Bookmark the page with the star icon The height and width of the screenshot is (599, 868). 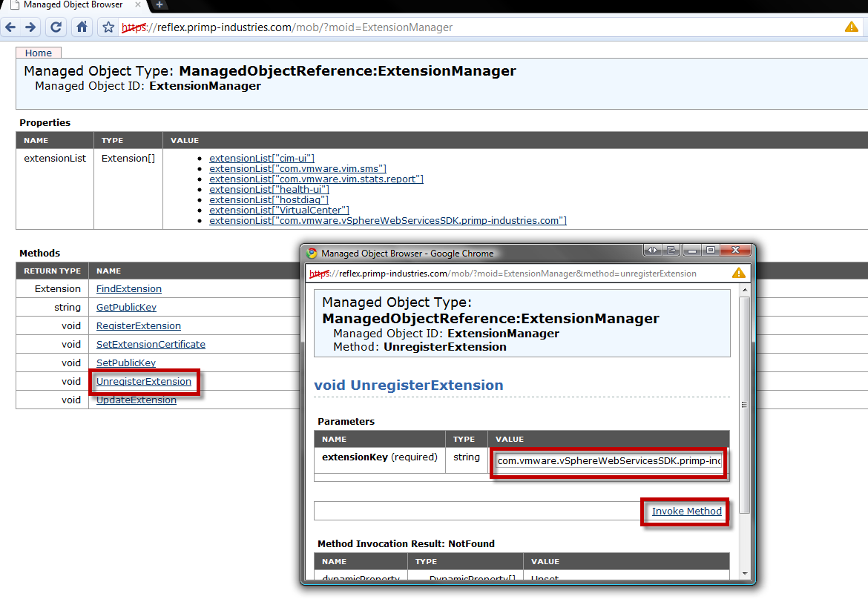pyautogui.click(x=108, y=27)
